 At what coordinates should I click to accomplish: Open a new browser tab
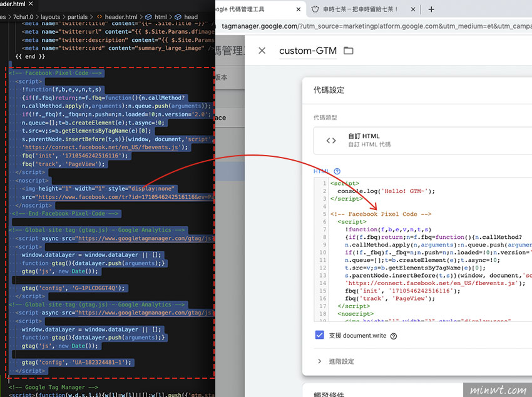tap(431, 9)
